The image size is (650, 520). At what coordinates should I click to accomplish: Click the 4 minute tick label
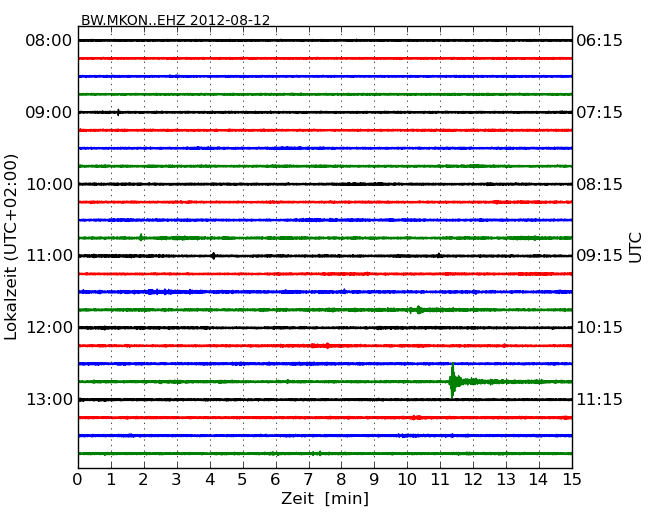click(x=210, y=480)
